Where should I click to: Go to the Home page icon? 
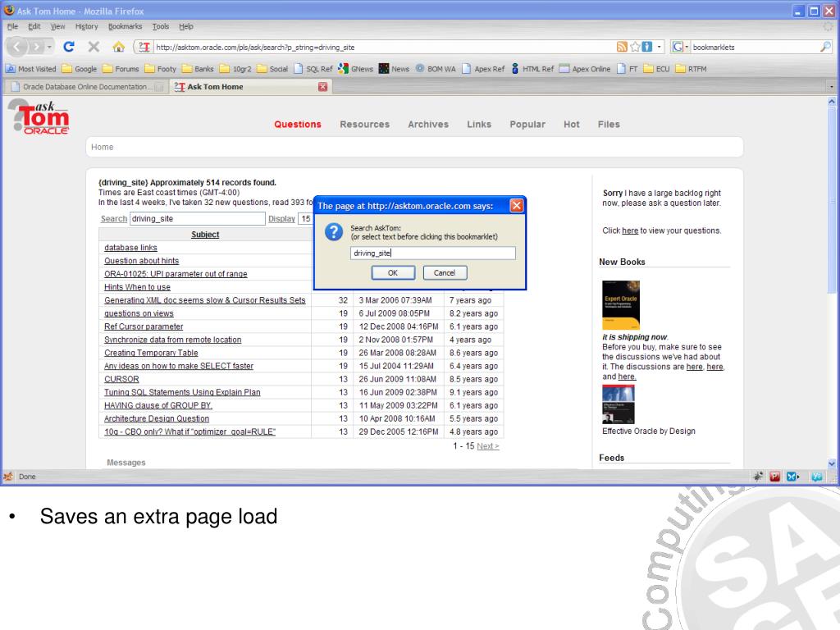(x=118, y=47)
